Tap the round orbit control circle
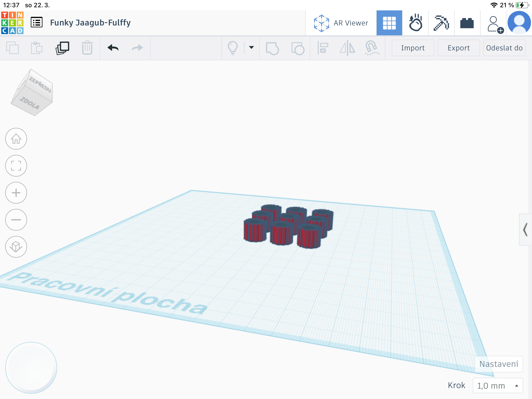Screen dimensions: 532x399 click(31, 368)
